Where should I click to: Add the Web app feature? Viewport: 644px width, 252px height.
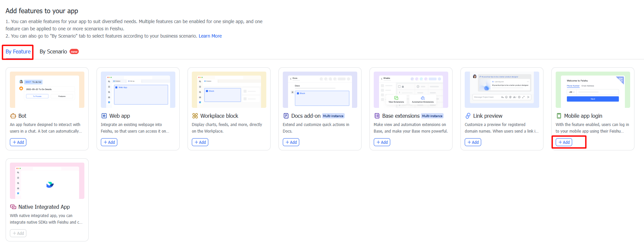pyautogui.click(x=109, y=142)
